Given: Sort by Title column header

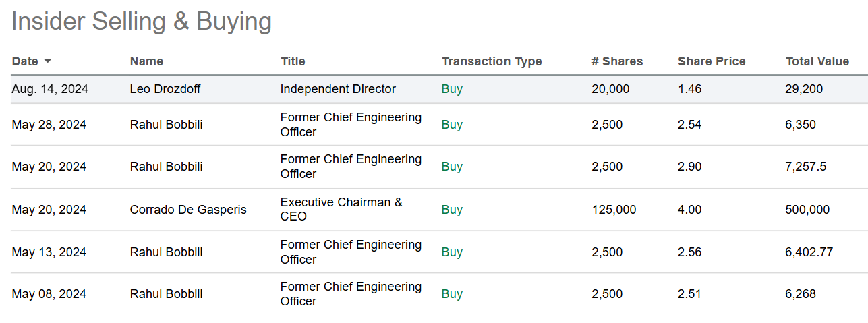Looking at the screenshot, I should [x=293, y=61].
